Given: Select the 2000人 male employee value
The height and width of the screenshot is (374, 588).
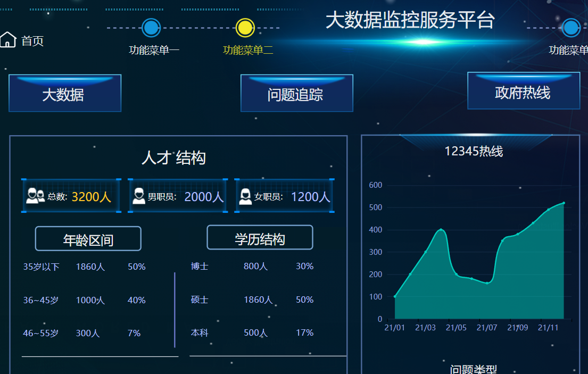Looking at the screenshot, I should (204, 197).
